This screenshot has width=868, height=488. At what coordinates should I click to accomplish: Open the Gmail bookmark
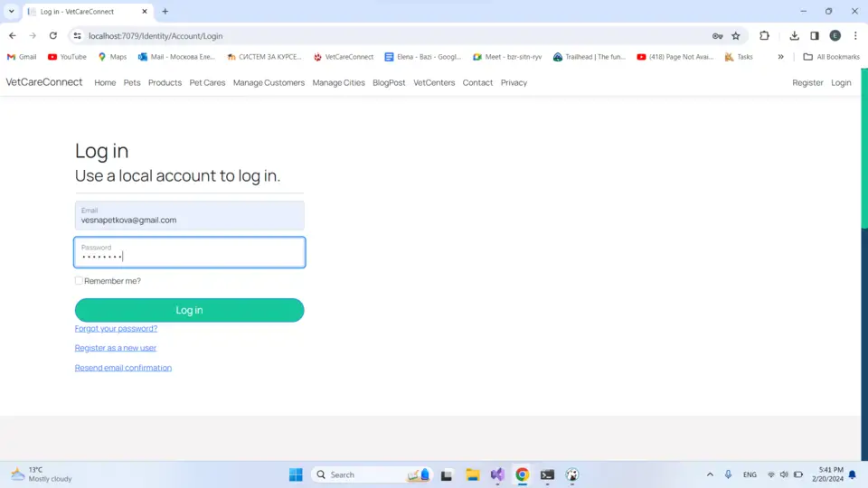(x=22, y=57)
